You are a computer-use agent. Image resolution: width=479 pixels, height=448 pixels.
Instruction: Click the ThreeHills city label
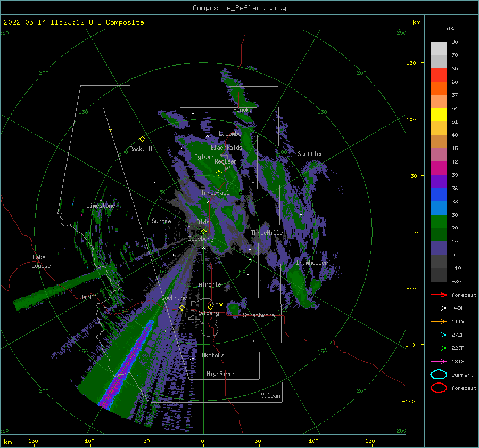[267, 233]
